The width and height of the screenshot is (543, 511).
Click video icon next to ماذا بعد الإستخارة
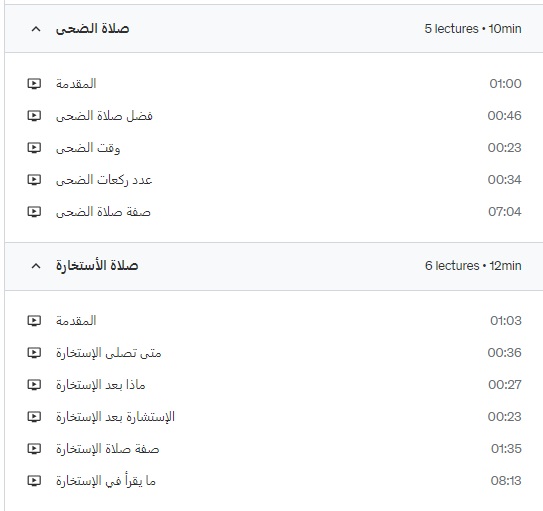point(34,385)
